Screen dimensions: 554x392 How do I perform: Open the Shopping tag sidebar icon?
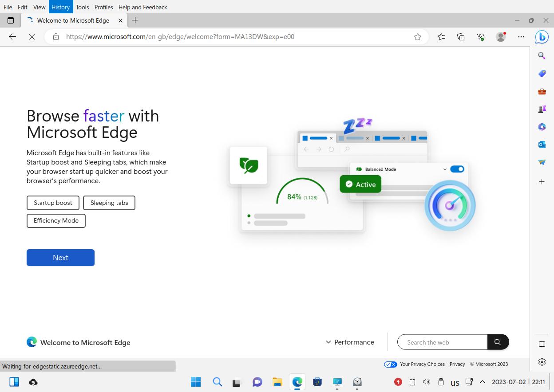click(542, 74)
